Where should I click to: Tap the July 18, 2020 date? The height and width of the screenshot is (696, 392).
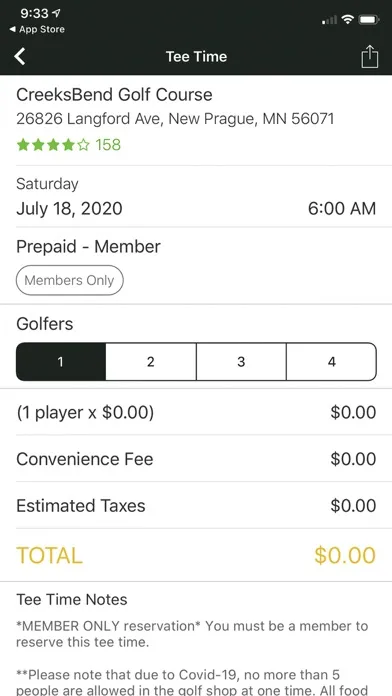pyautogui.click(x=69, y=209)
